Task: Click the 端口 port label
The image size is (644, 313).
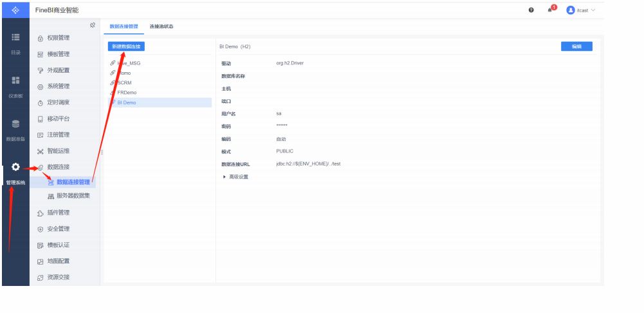Action: click(226, 101)
